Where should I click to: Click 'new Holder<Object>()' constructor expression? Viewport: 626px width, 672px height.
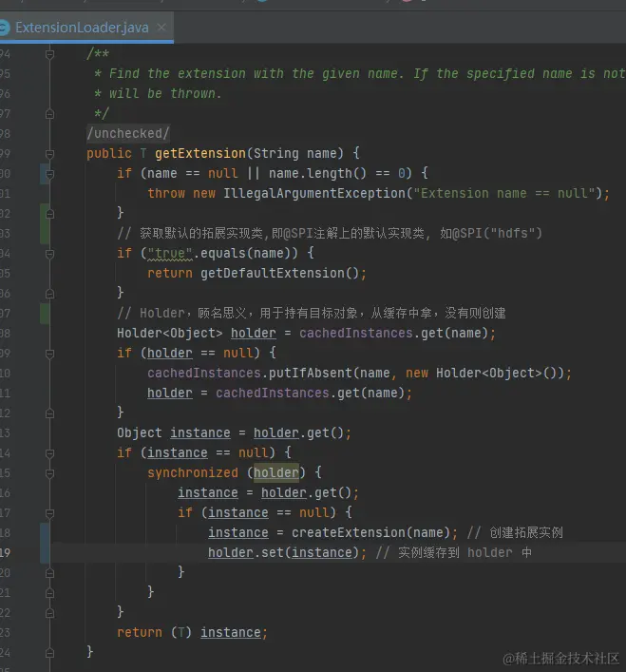[484, 373]
